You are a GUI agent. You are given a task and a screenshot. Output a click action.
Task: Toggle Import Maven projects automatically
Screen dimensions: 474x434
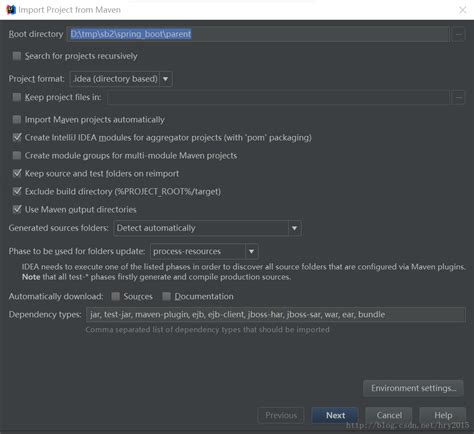coord(17,119)
